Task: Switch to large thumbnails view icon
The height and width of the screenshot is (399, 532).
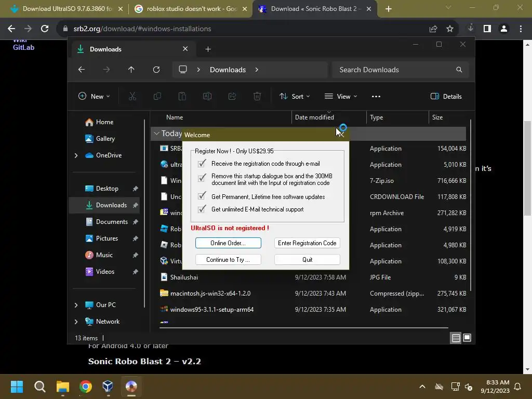Action: point(467,338)
